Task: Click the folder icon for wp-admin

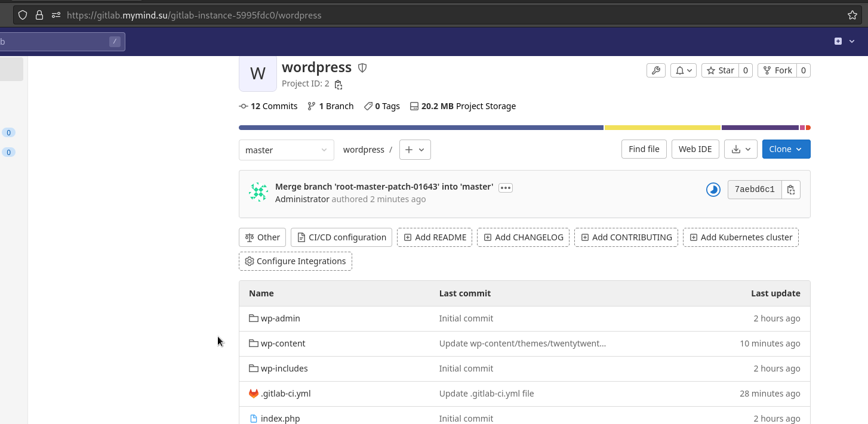Action: pos(254,318)
